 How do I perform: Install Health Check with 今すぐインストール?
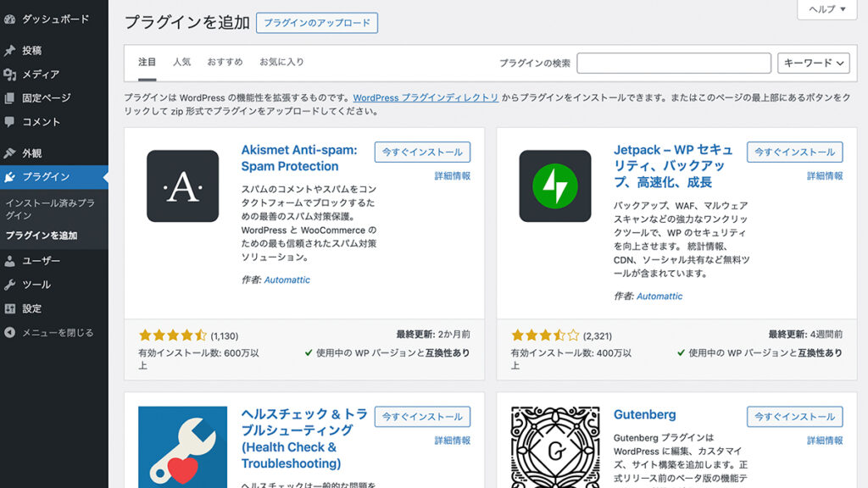422,417
